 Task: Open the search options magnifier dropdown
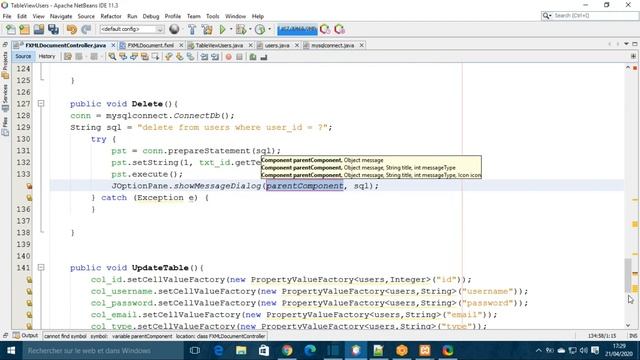click(x=547, y=16)
